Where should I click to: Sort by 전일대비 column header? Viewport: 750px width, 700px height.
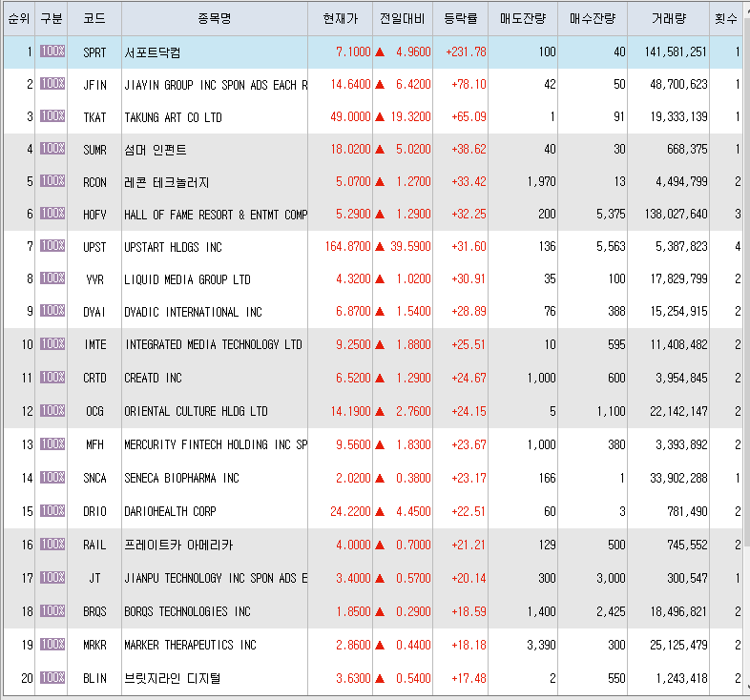(403, 19)
